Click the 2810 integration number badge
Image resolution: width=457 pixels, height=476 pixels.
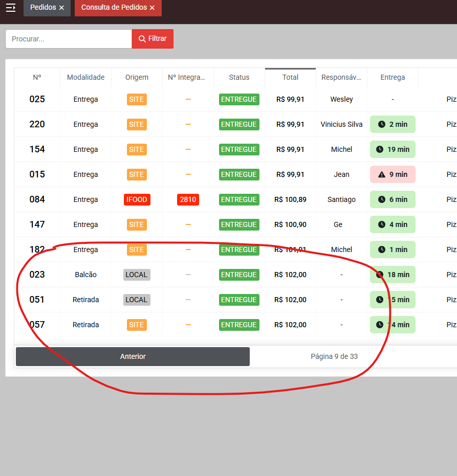[188, 199]
